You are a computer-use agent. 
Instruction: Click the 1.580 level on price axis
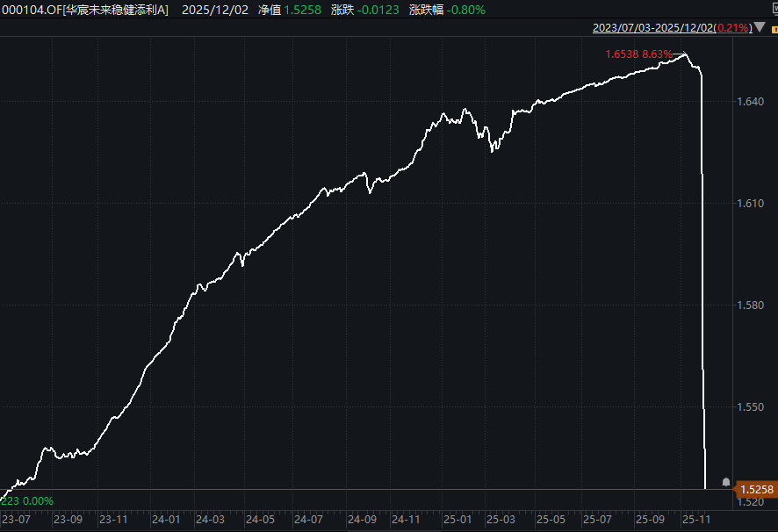pos(752,306)
